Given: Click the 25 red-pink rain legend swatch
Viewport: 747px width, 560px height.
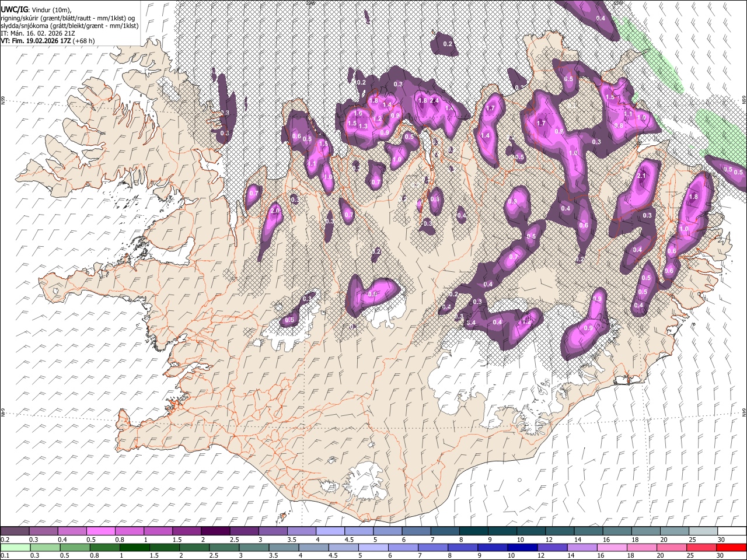Looking at the screenshot, I should coord(701,547).
